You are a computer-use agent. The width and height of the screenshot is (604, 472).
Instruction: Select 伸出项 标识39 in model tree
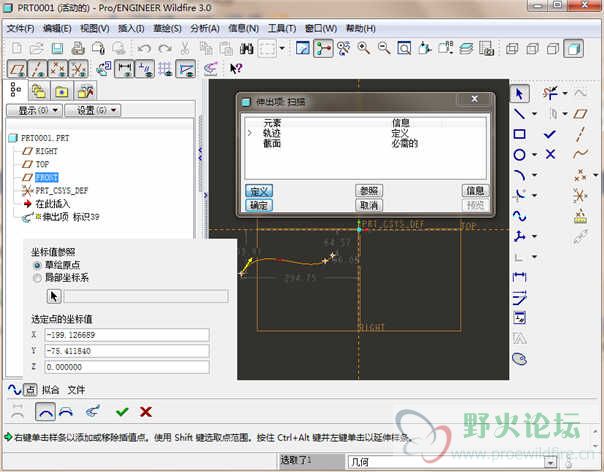point(71,217)
